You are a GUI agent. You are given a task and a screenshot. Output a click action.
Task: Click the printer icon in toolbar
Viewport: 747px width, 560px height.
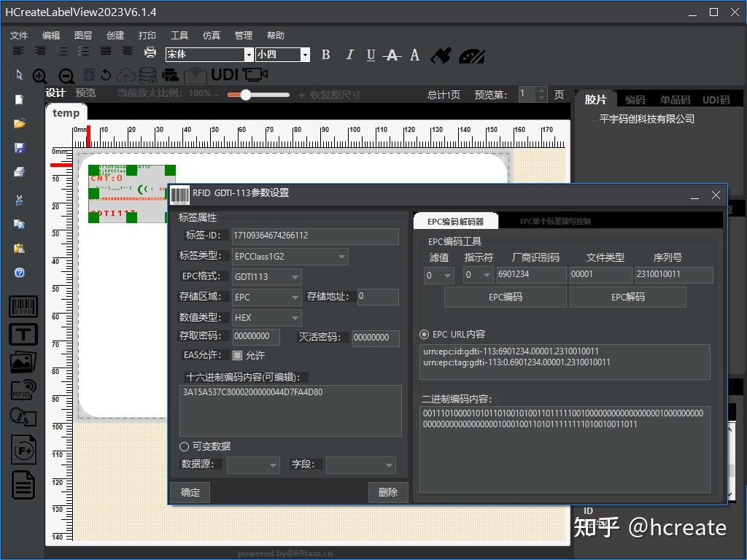(x=151, y=52)
